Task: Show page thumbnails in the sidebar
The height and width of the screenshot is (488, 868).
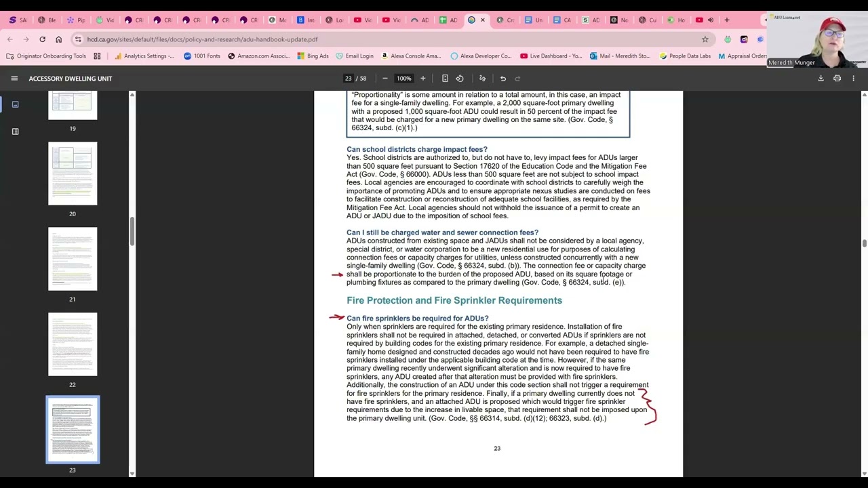Action: click(15, 104)
